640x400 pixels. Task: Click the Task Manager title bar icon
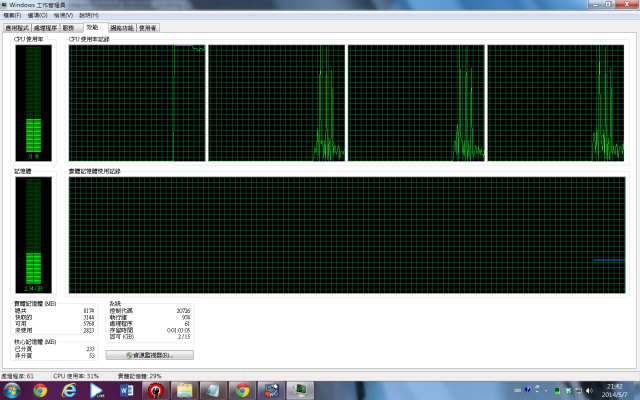coord(4,5)
